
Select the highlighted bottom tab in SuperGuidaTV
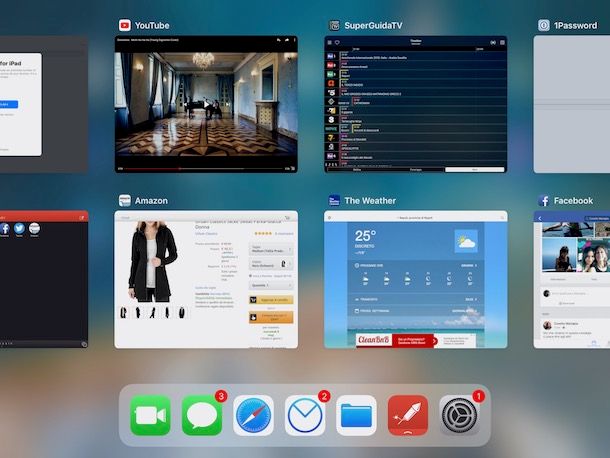coord(475,170)
